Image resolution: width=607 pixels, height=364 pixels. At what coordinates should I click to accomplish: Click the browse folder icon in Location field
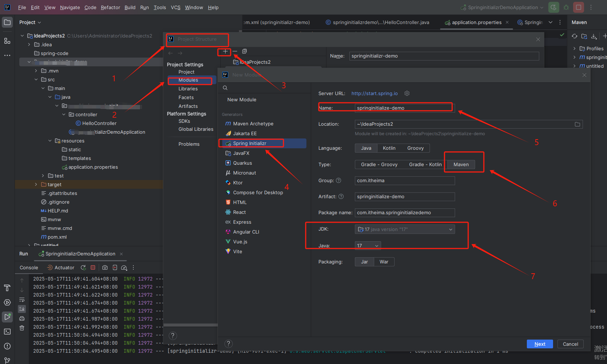point(577,124)
